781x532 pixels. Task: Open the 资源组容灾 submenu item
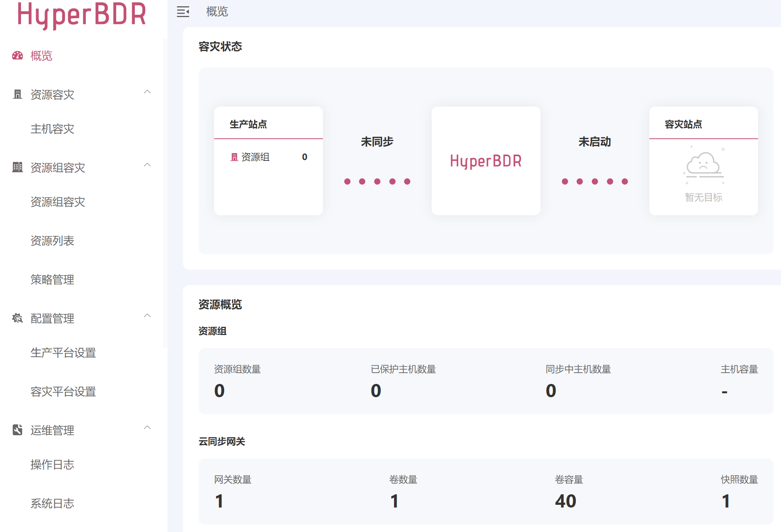(58, 202)
